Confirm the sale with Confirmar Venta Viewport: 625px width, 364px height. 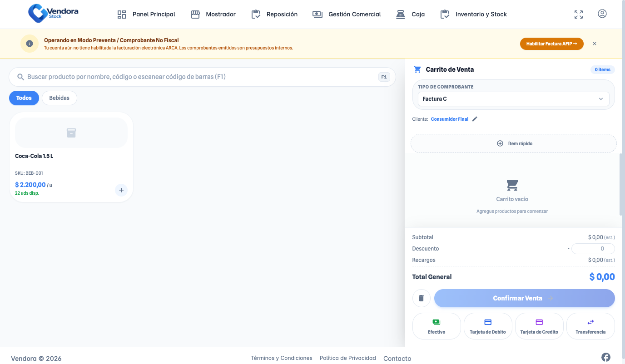click(525, 298)
